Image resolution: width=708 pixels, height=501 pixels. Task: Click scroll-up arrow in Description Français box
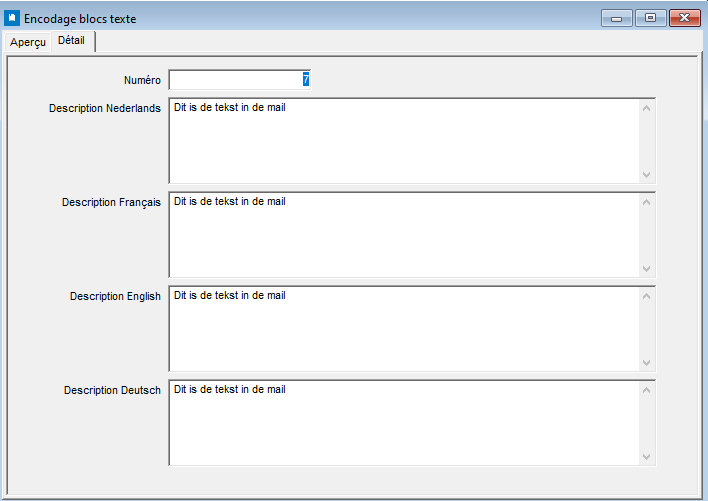tap(646, 202)
